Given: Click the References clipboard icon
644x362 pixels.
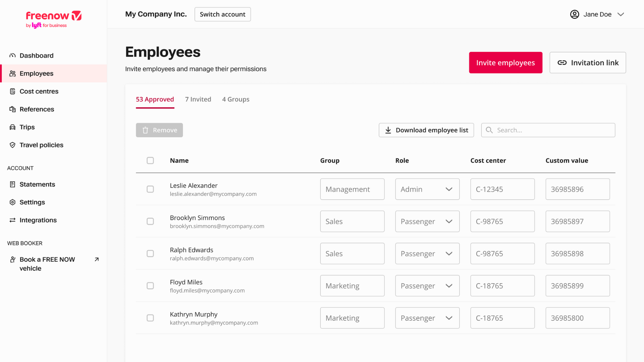Looking at the screenshot, I should pos(12,109).
